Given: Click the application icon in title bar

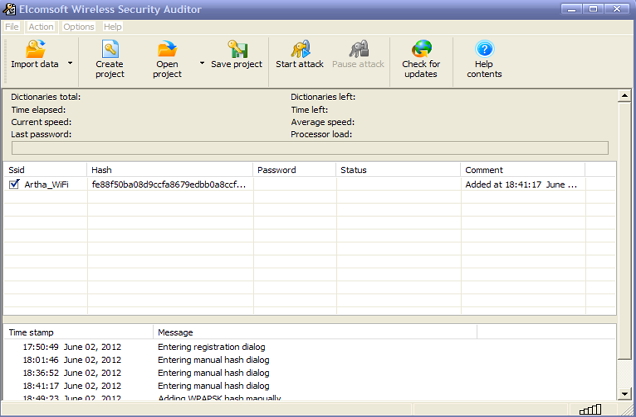Looking at the screenshot, I should coord(9,9).
